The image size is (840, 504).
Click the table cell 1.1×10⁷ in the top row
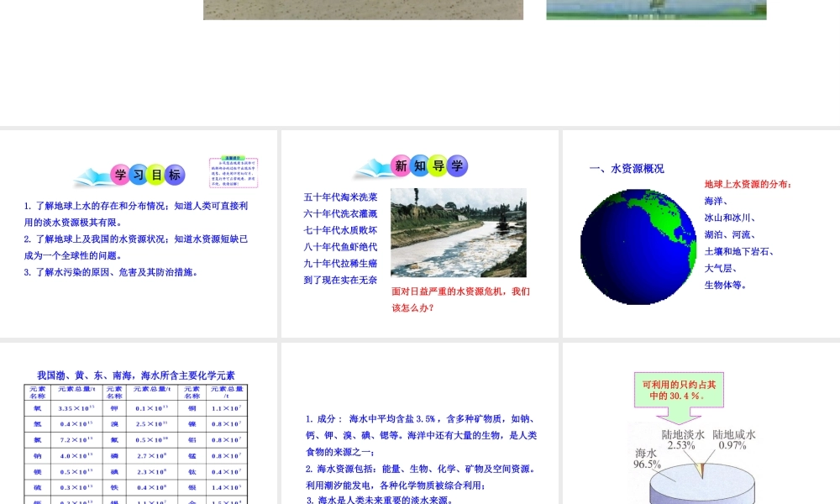click(226, 408)
